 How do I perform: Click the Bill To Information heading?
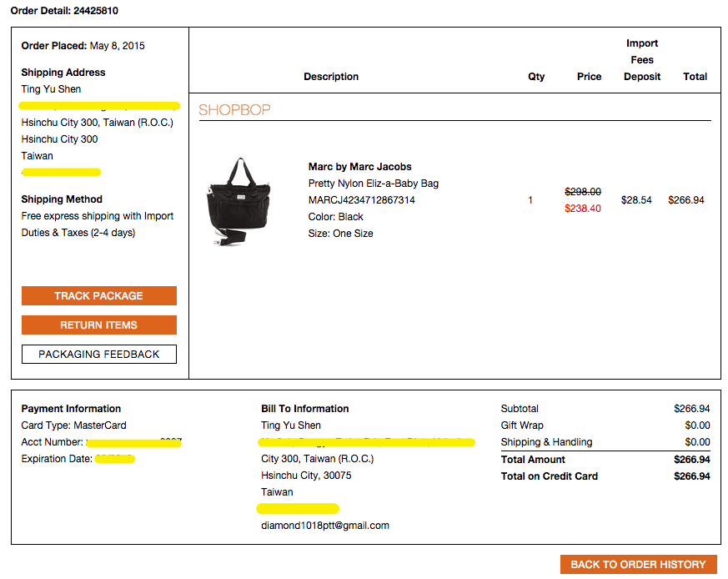(x=305, y=409)
